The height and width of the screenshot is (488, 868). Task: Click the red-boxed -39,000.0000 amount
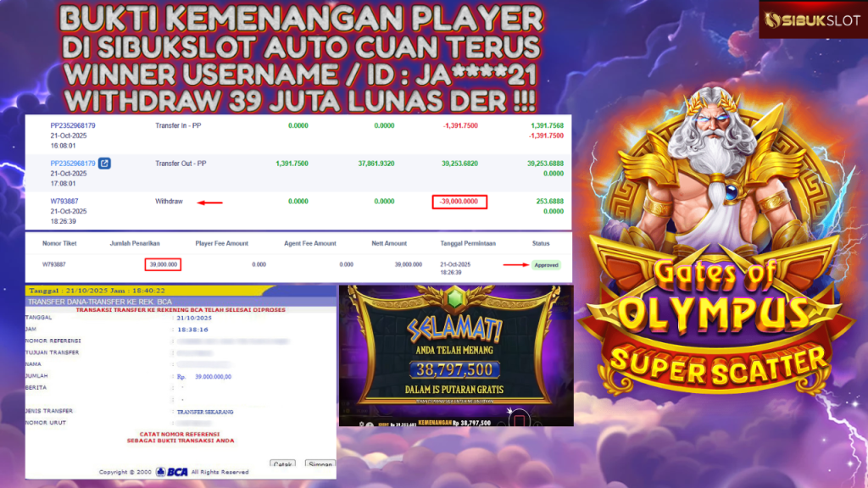[x=459, y=202]
